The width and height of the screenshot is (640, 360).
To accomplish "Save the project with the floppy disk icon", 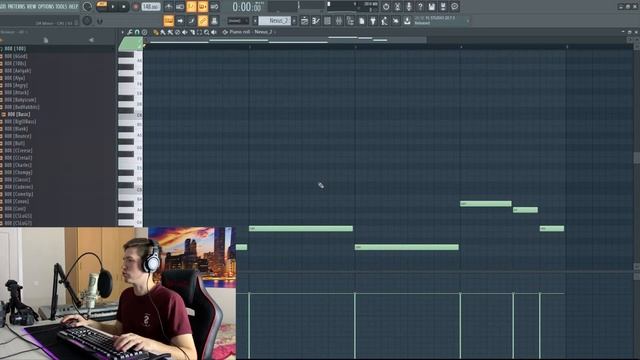I will 432,7.
